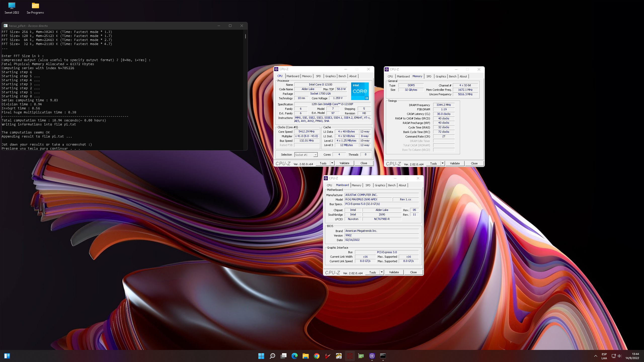Click the Uncore Frequency 5016.3 MHz value
This screenshot has width=644, height=362.
click(x=465, y=94)
